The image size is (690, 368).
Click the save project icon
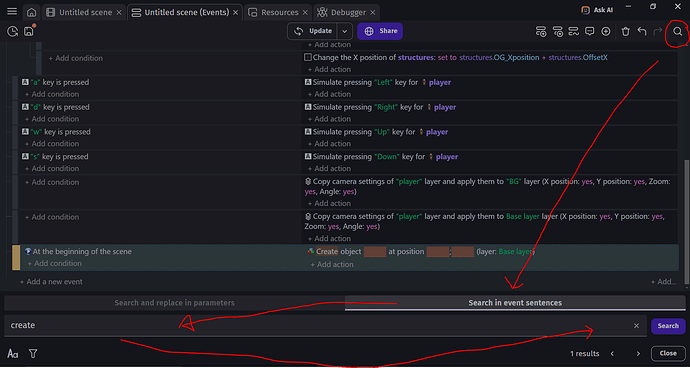(x=29, y=31)
